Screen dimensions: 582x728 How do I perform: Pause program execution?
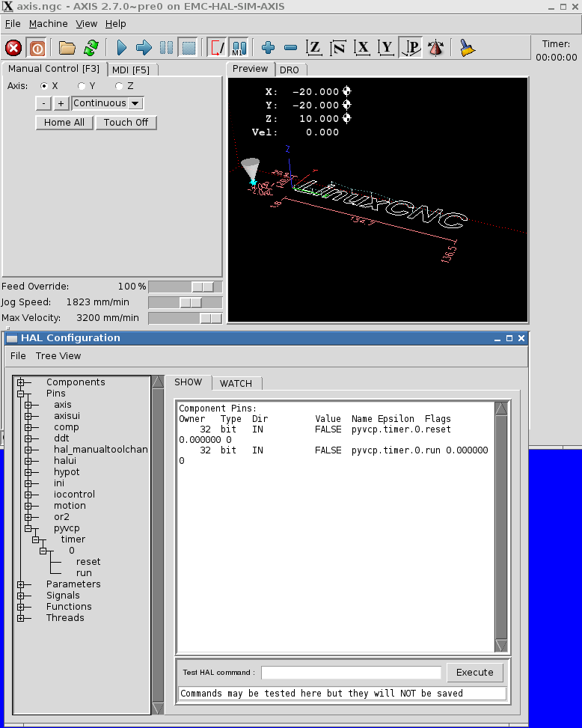166,48
